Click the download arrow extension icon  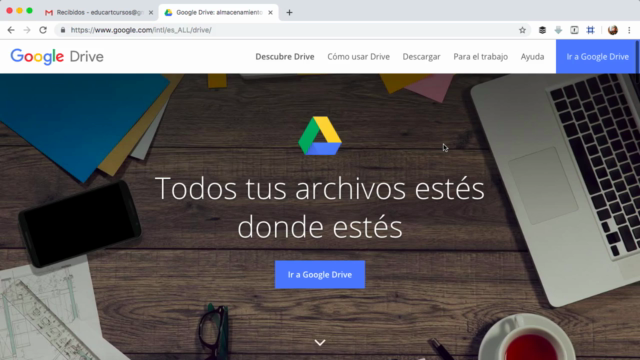click(x=558, y=30)
